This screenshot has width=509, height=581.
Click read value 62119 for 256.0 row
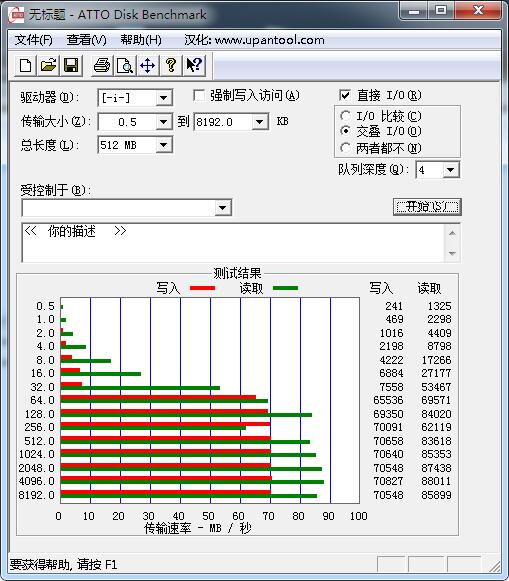(x=436, y=427)
